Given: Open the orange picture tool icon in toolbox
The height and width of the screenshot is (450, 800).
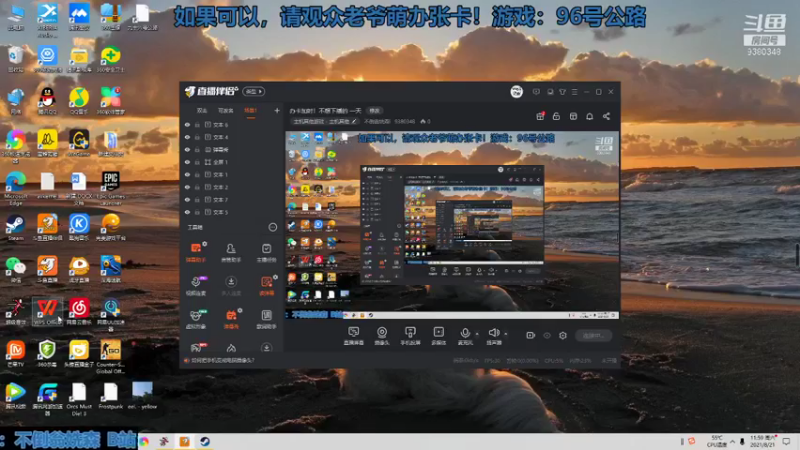Looking at the screenshot, I should pos(266,285).
